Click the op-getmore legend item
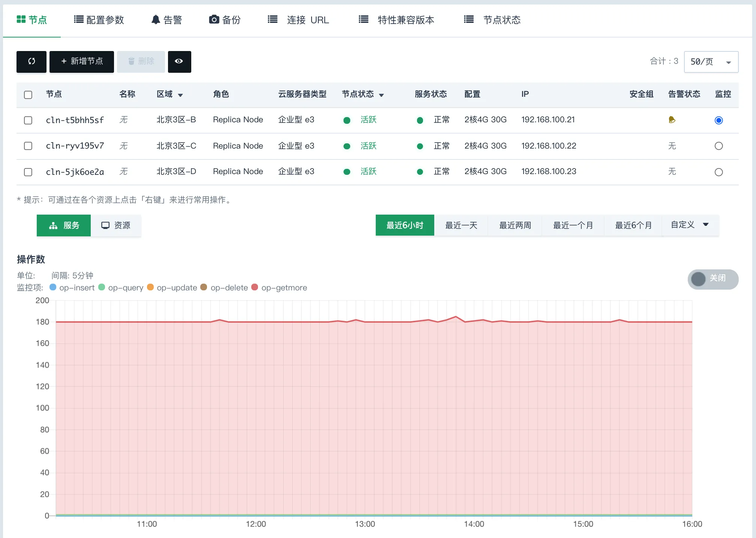The height and width of the screenshot is (538, 756). tap(279, 287)
